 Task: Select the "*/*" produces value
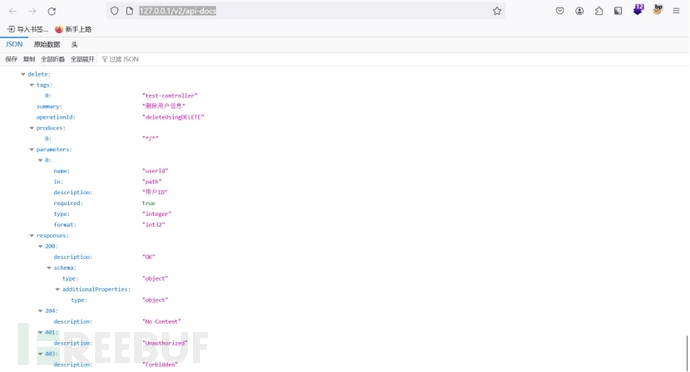coord(150,139)
